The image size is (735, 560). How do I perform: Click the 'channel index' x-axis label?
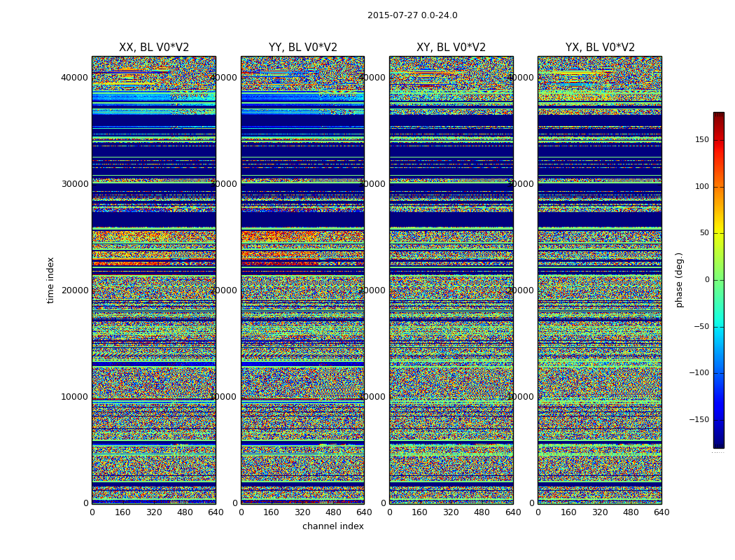(332, 526)
